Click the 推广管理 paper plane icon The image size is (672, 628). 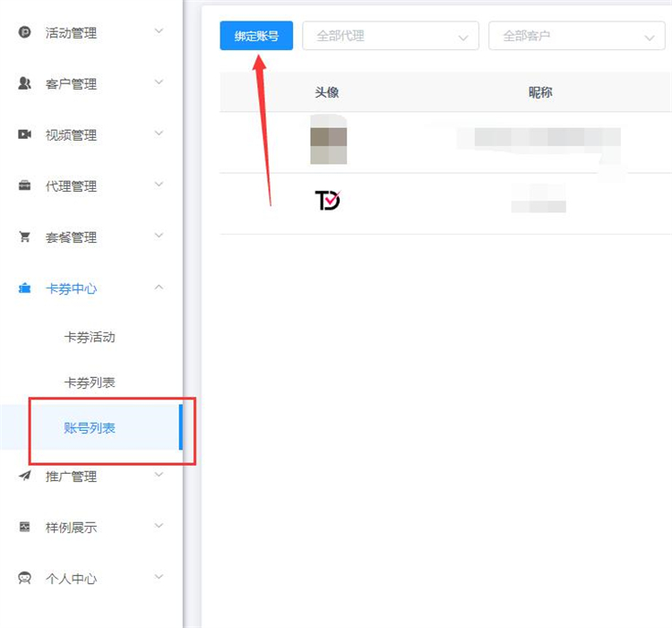[24, 475]
